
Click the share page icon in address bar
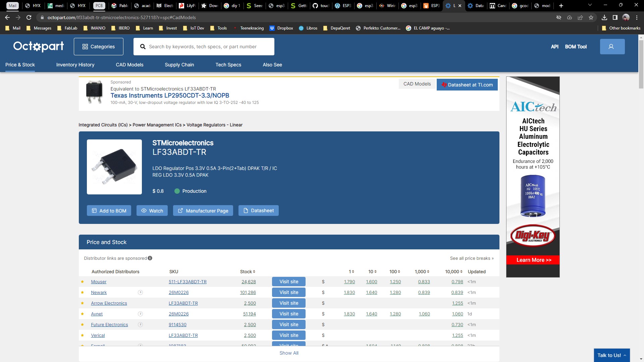pos(580,17)
